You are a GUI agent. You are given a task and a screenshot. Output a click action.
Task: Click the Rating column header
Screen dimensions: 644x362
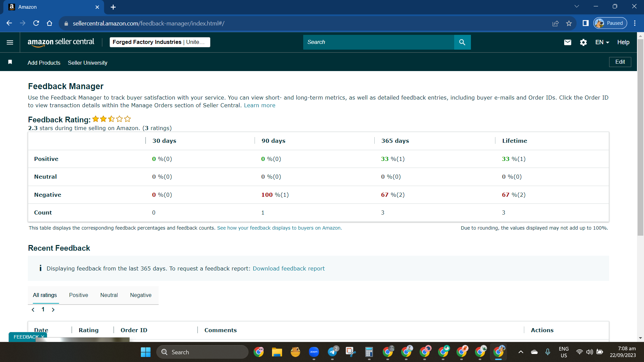point(89,330)
